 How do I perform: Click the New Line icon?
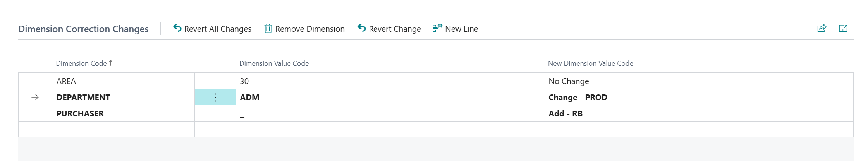pyautogui.click(x=438, y=28)
